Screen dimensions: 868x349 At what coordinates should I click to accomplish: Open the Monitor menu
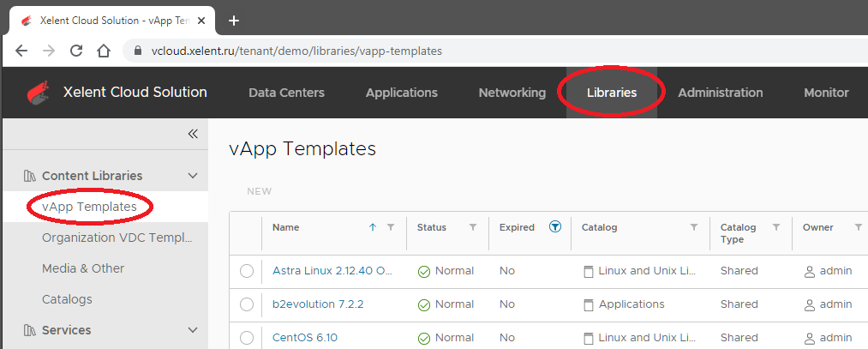point(827,93)
